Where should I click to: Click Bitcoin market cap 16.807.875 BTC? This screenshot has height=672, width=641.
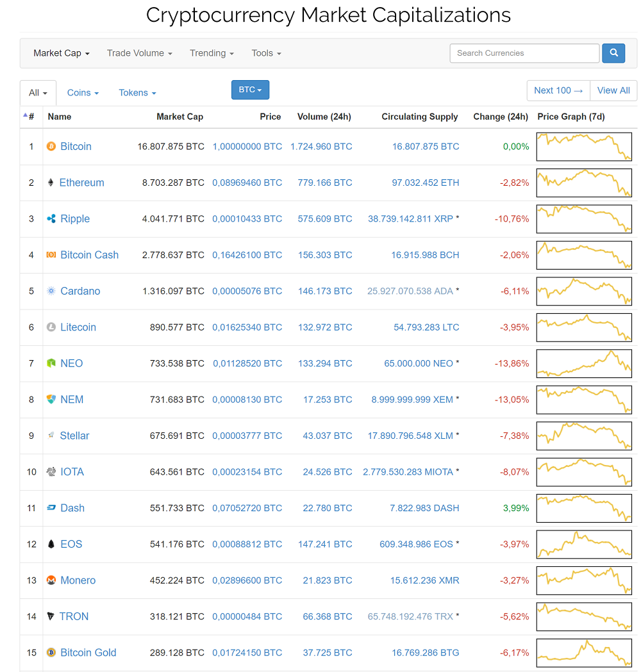(x=171, y=147)
